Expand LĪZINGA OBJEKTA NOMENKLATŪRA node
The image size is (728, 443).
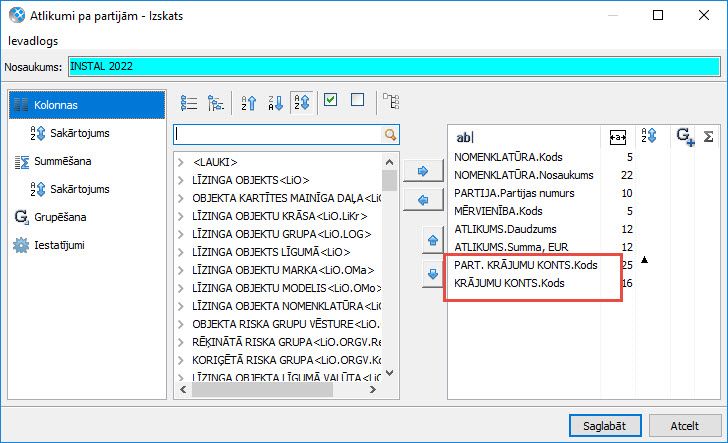[x=181, y=306]
